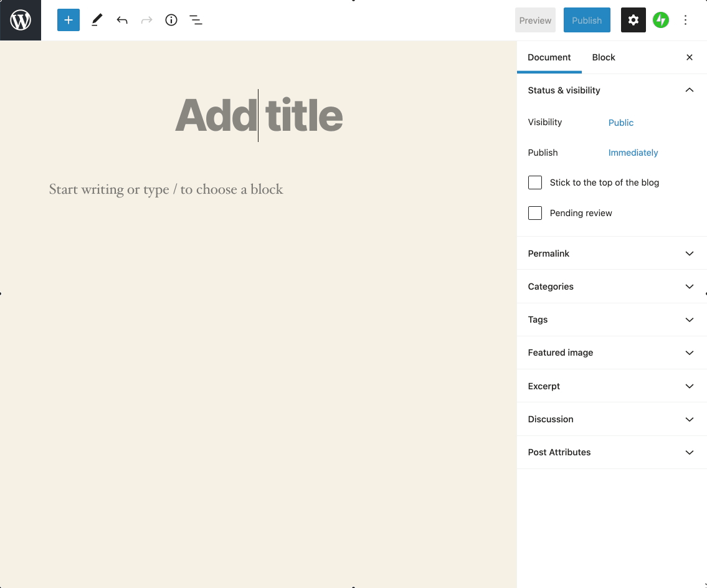Collapse the Status & visibility section
This screenshot has width=707, height=588.
[689, 90]
